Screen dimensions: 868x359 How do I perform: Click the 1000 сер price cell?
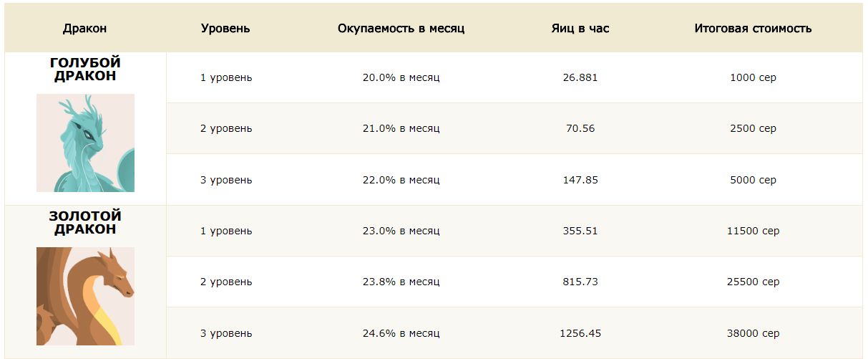[x=753, y=77]
